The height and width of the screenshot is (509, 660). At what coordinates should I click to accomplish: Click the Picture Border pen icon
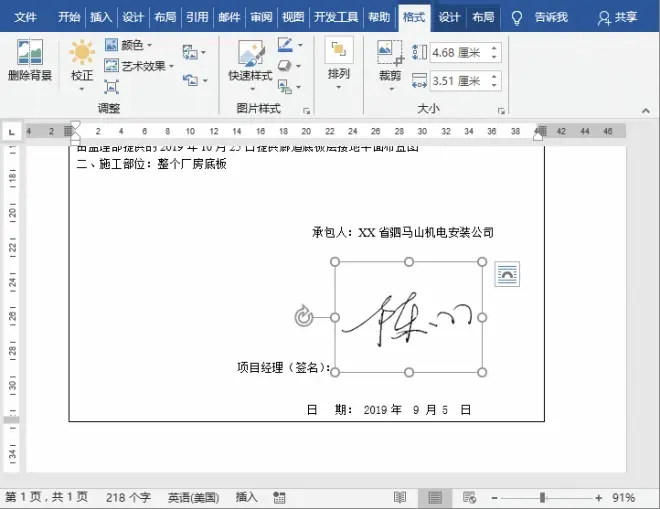point(285,45)
